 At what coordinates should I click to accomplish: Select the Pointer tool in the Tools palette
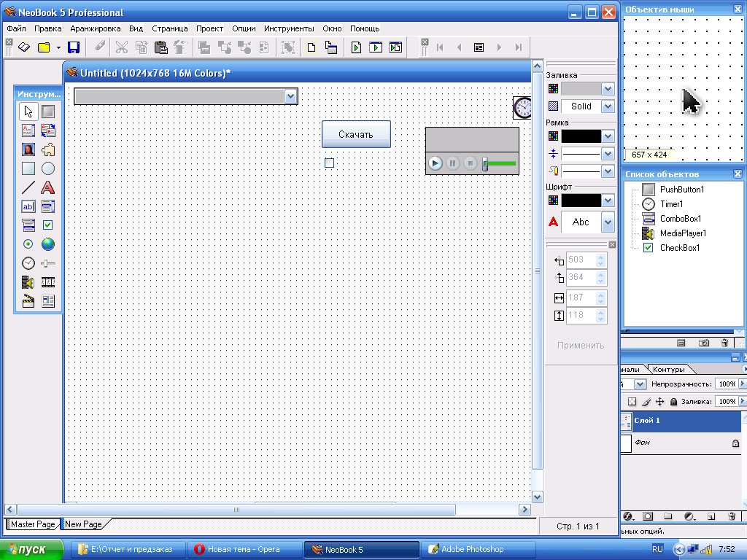tap(28, 112)
